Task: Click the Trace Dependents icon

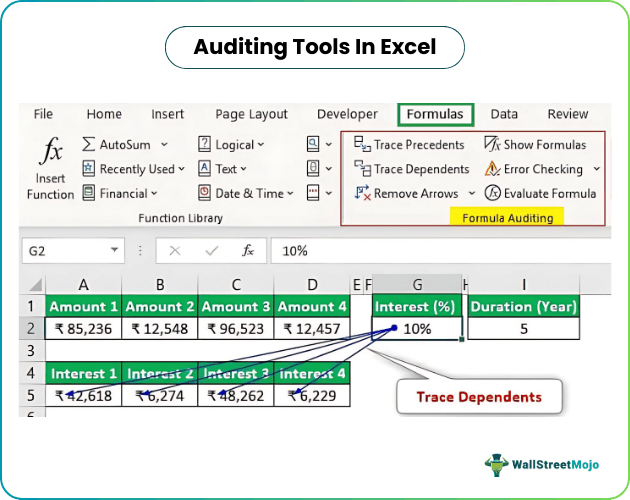Action: (362, 168)
